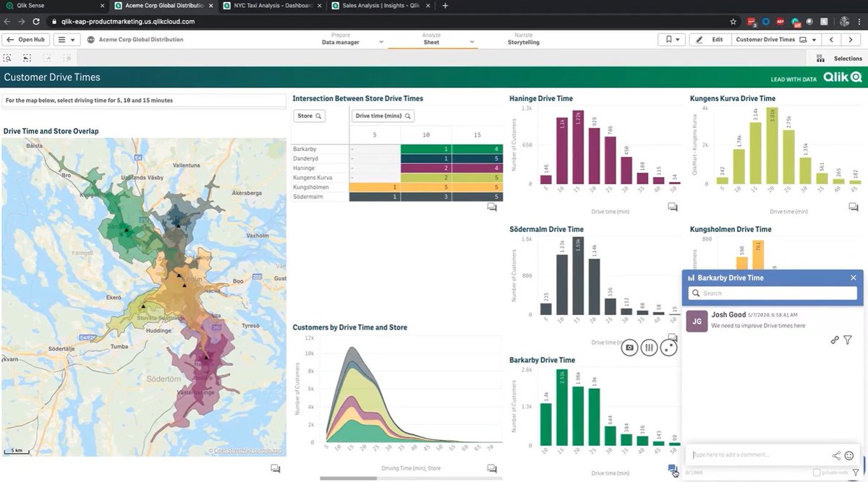The height and width of the screenshot is (482, 868).
Task: Click filter icon beside private note
Action: [856, 472]
